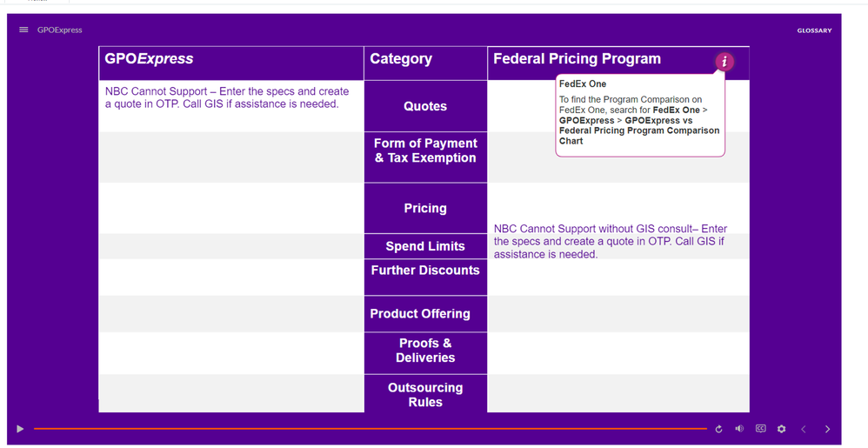Open the player settings gear

(x=781, y=429)
